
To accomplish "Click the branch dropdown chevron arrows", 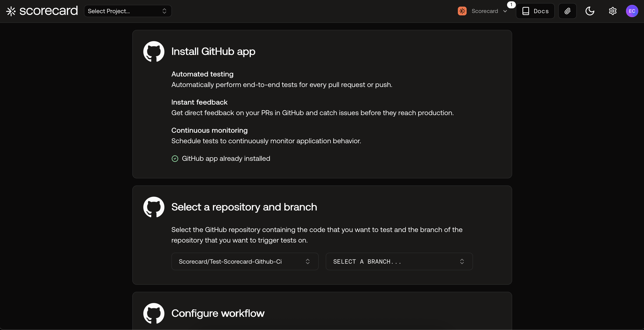I will pos(462,261).
